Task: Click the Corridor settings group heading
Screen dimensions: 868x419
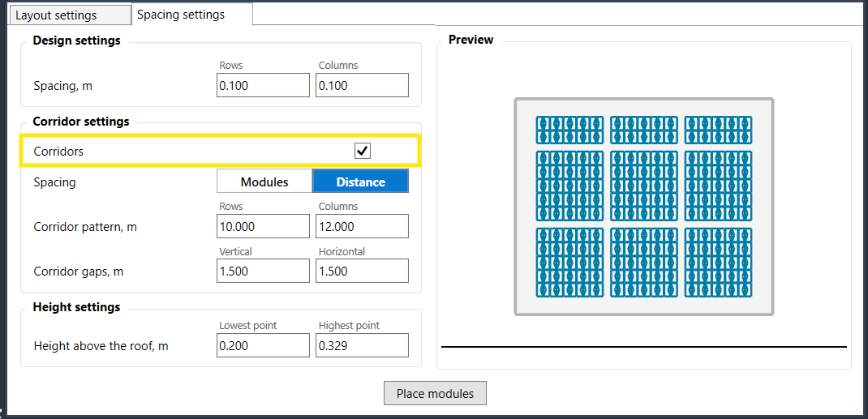Action: pos(81,122)
